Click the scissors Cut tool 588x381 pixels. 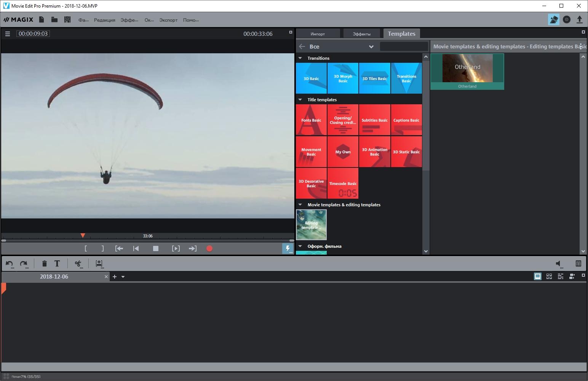pos(78,263)
